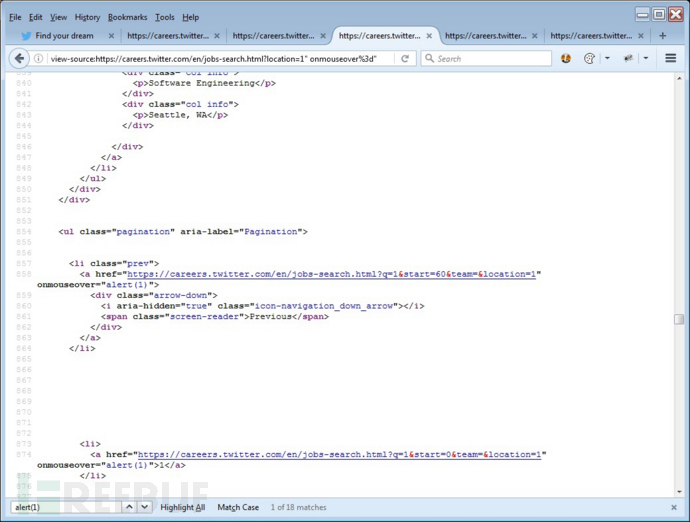This screenshot has width=690, height=522.
Task: Click scrollbar down arrow
Action: point(679,492)
